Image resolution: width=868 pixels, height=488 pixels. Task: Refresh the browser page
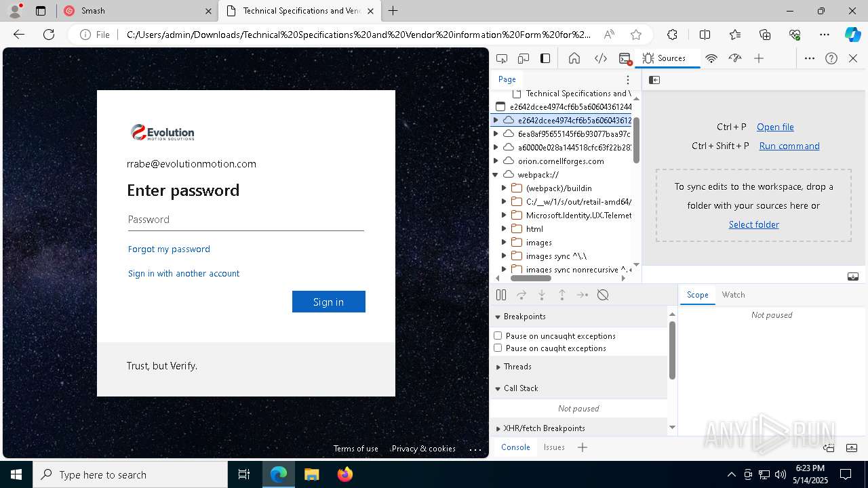click(49, 35)
